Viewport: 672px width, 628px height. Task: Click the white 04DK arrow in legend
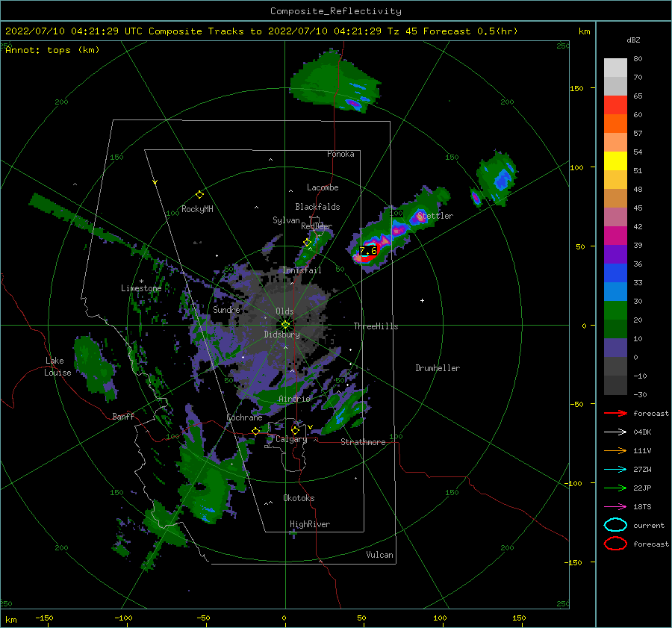coord(615,432)
